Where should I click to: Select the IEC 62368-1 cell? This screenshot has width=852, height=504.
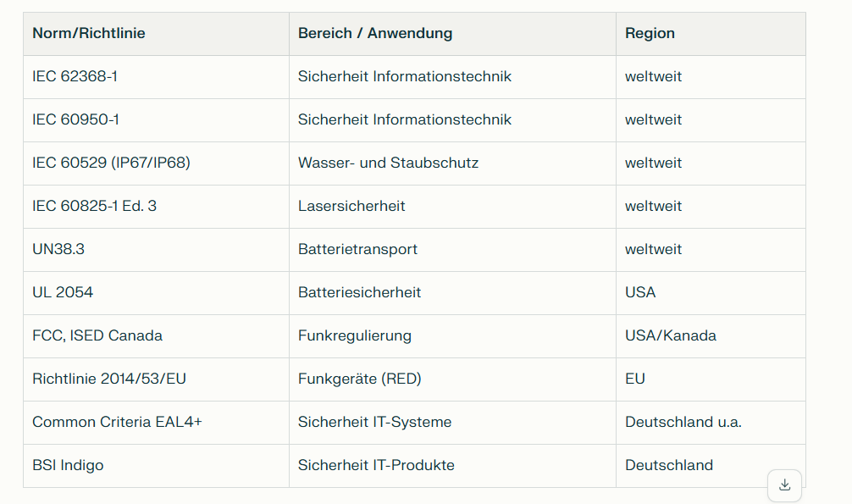tap(75, 76)
